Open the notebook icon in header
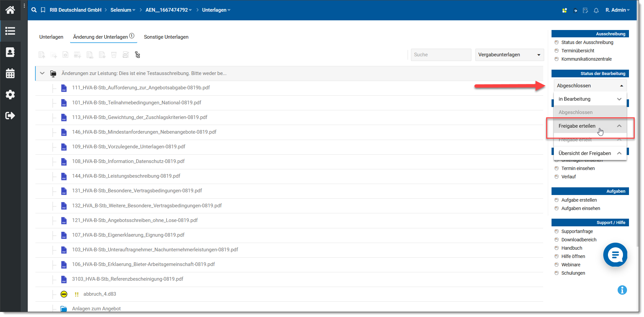Image resolution: width=644 pixels, height=317 pixels. click(x=585, y=10)
